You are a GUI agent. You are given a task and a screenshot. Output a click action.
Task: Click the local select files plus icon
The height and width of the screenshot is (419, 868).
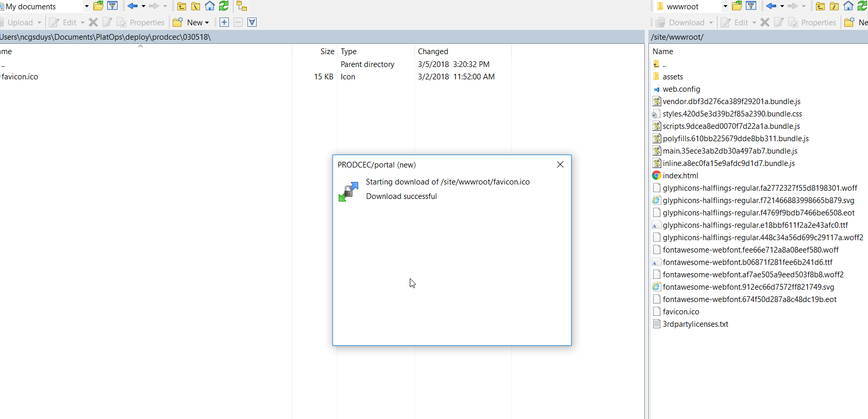click(x=224, y=22)
